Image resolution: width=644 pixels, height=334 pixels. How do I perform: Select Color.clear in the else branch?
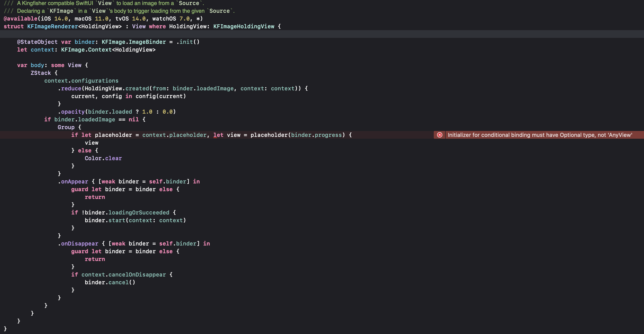coord(103,158)
